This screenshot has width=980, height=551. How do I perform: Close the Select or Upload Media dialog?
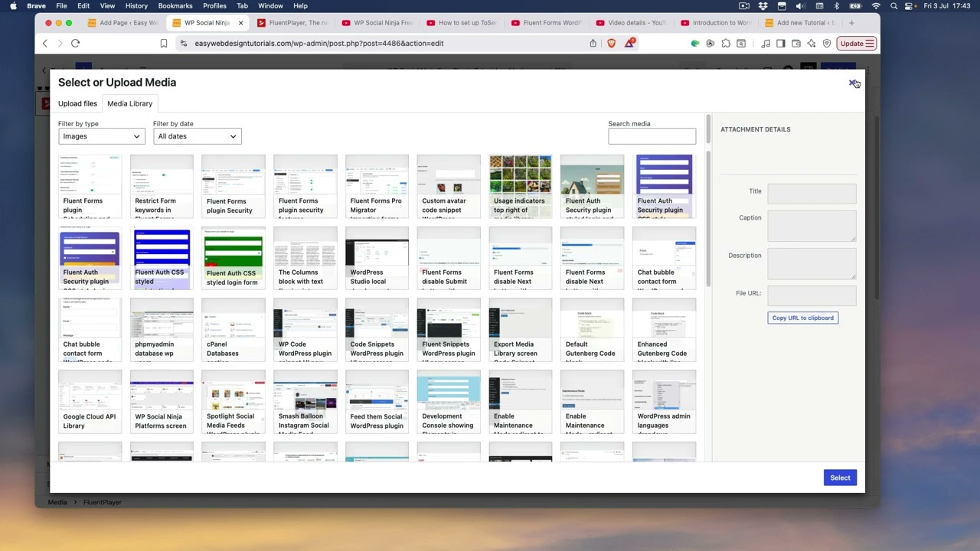[852, 83]
